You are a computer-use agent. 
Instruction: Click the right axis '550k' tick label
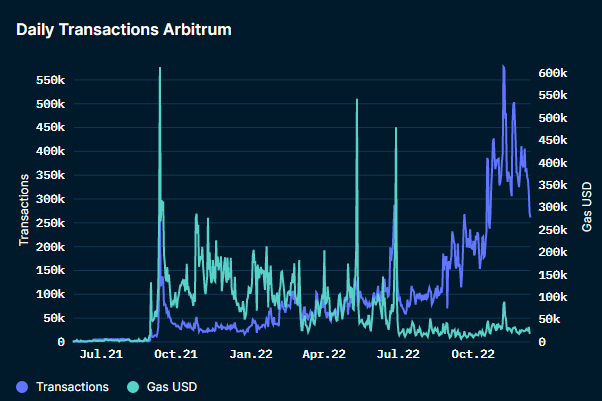click(553, 95)
